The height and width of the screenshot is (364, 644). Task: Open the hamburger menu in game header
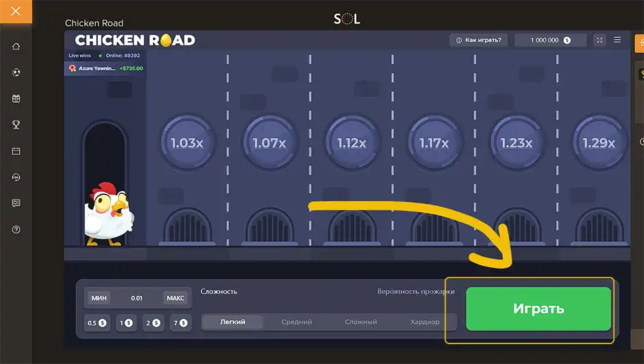pyautogui.click(x=617, y=40)
